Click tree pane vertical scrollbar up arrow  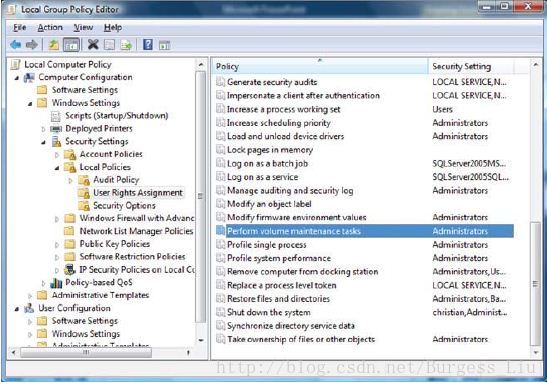201,65
